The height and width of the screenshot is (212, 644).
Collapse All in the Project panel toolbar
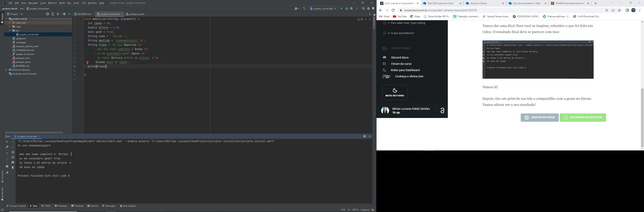pyautogui.click(x=58, y=14)
